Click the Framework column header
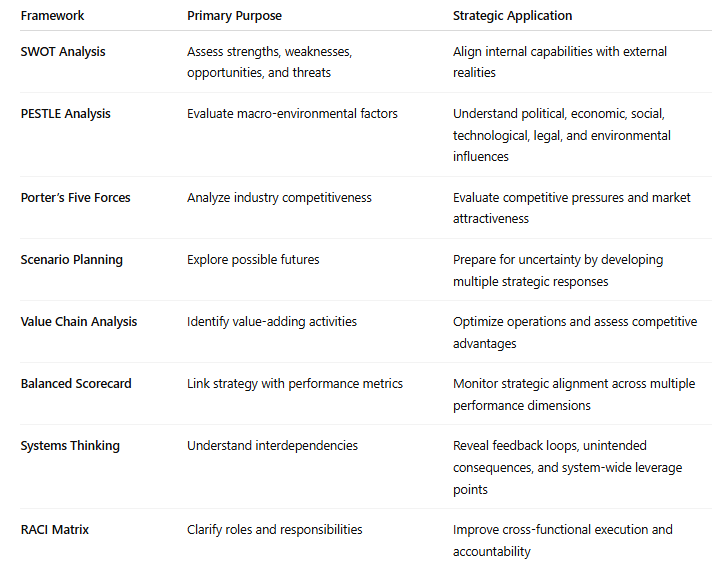This screenshot has width=716, height=567. click(53, 16)
